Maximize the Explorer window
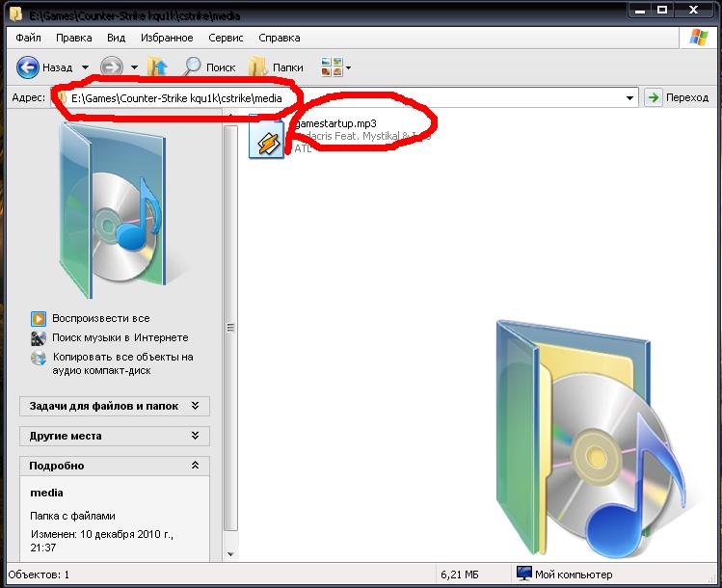This screenshot has height=588, width=722. (662, 11)
